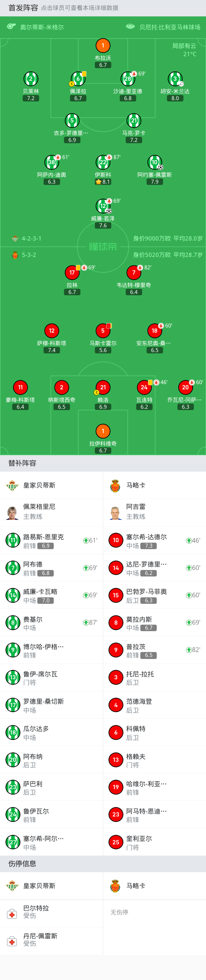Tap 阿约塞-佩雷斯's 7.9 rating badge
This screenshot has width=206, height=980.
tap(154, 182)
